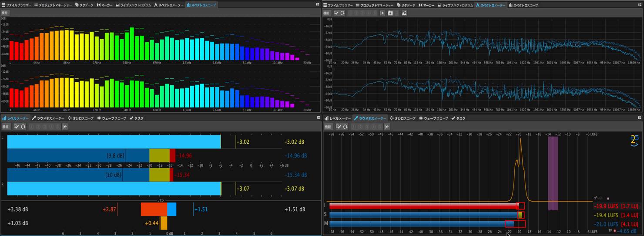Open 機能 menu in the spectrometer panel

pos(327,13)
